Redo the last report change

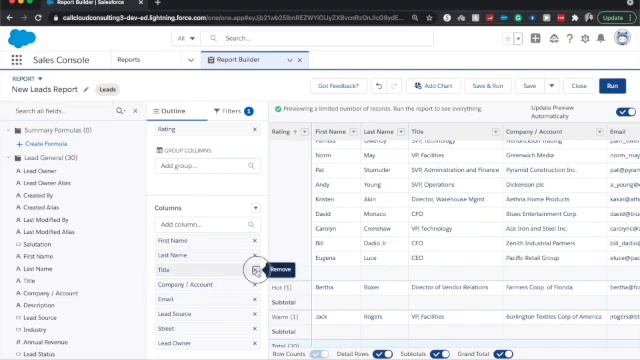pos(394,86)
